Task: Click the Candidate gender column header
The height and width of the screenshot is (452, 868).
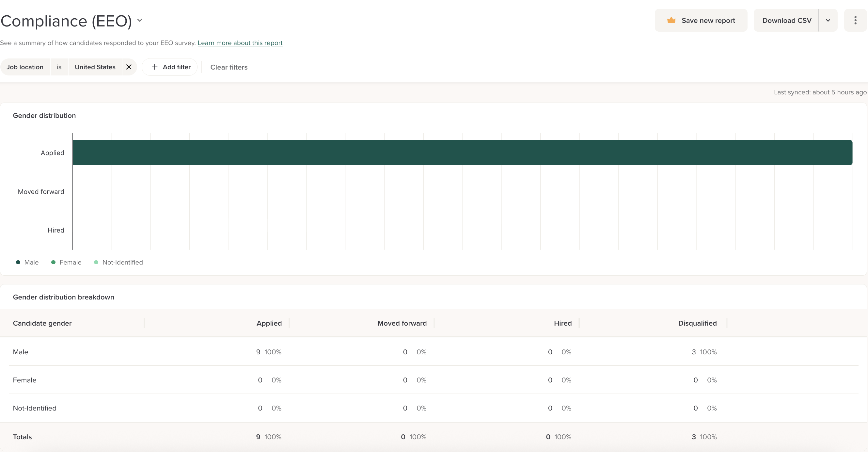Action: (x=42, y=323)
